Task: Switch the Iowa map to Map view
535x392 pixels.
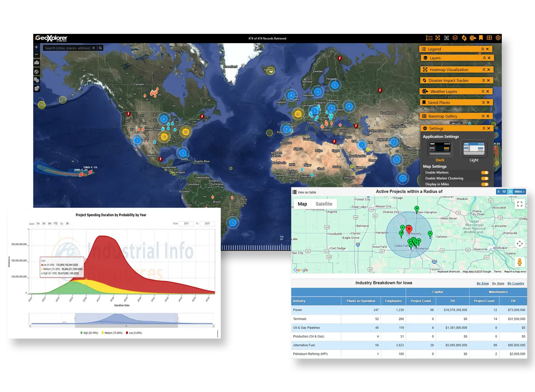Action: click(x=302, y=204)
